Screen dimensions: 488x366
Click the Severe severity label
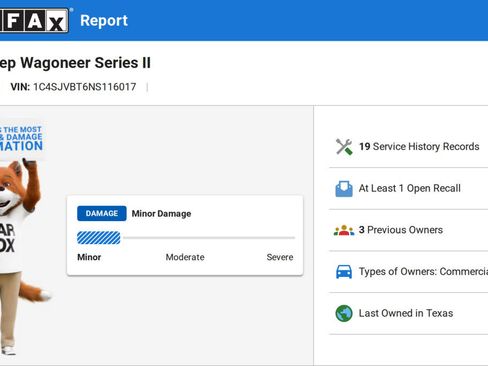280,257
